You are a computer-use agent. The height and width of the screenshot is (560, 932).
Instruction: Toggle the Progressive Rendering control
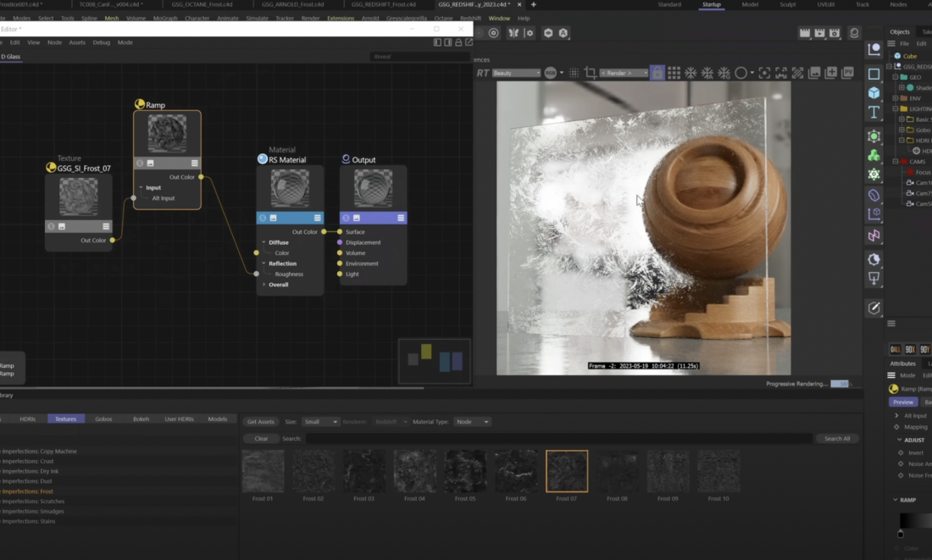838,384
